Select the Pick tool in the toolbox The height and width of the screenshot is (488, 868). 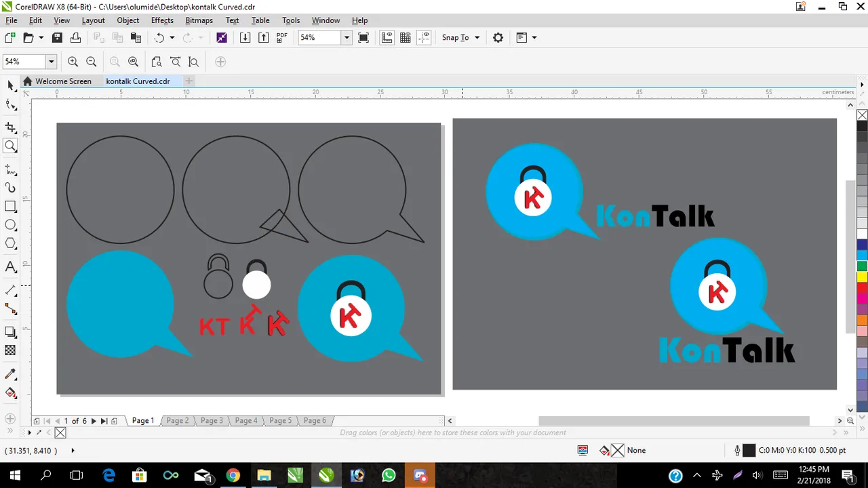pos(10,85)
